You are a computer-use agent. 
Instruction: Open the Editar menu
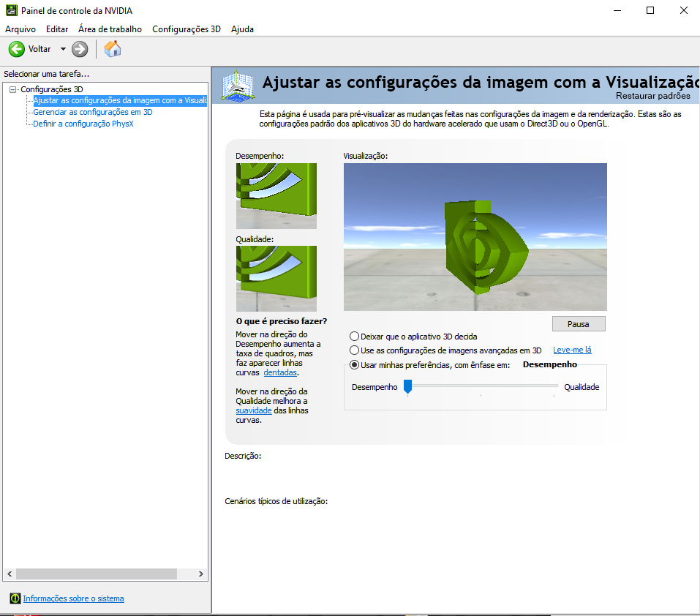(x=57, y=29)
